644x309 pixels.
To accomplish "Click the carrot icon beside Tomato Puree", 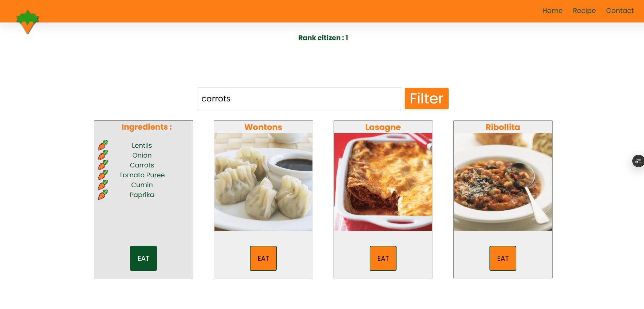I will (103, 175).
